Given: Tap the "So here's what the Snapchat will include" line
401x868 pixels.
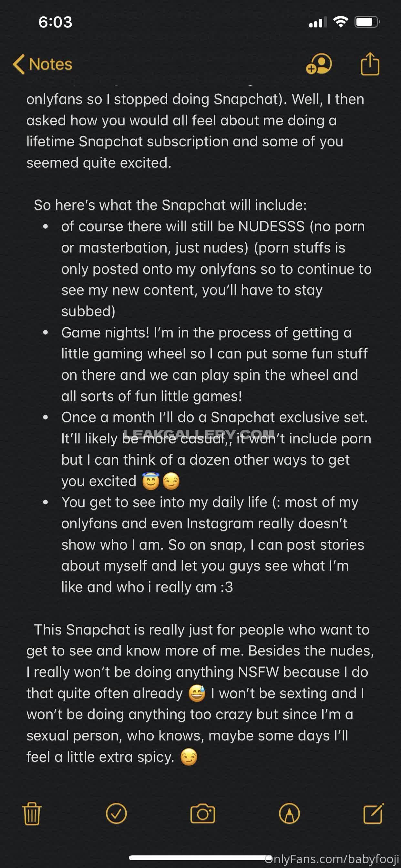Looking at the screenshot, I should [170, 205].
